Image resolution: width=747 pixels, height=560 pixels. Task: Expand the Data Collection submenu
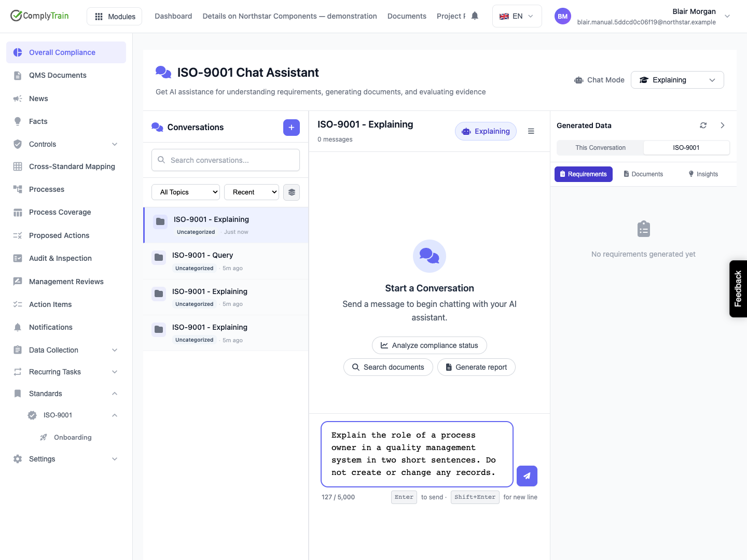(x=115, y=350)
